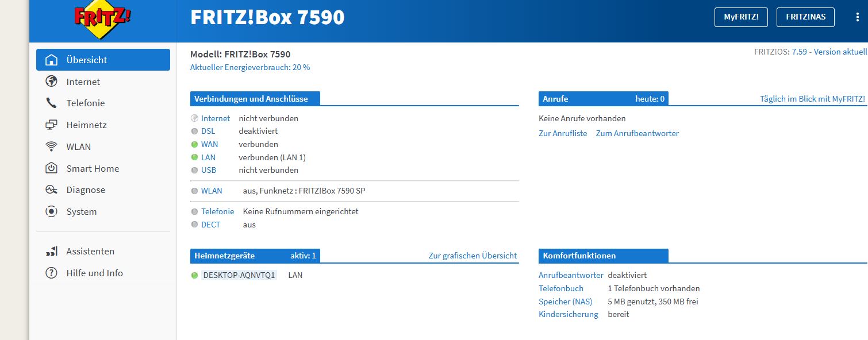
Task: Click the gray USB status dot
Action: (x=194, y=171)
